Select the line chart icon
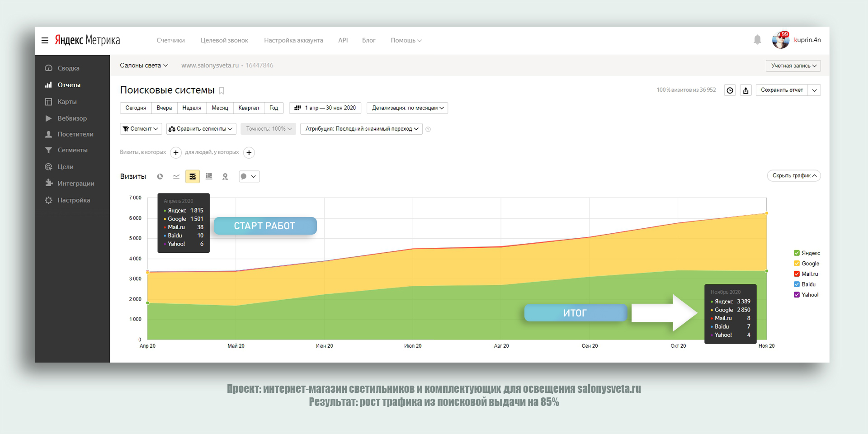Image resolution: width=868 pixels, height=434 pixels. [176, 176]
